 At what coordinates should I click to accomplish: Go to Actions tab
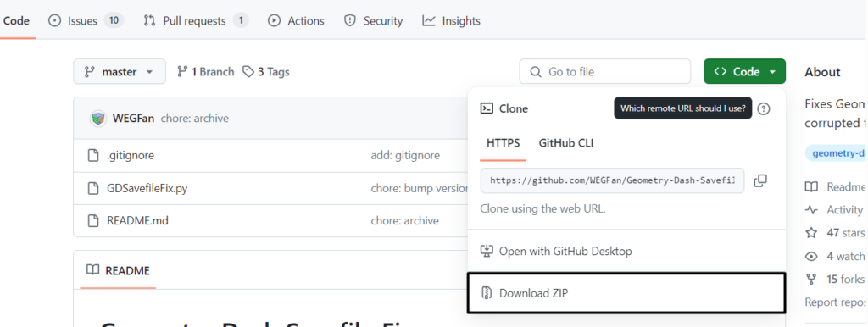tap(296, 21)
